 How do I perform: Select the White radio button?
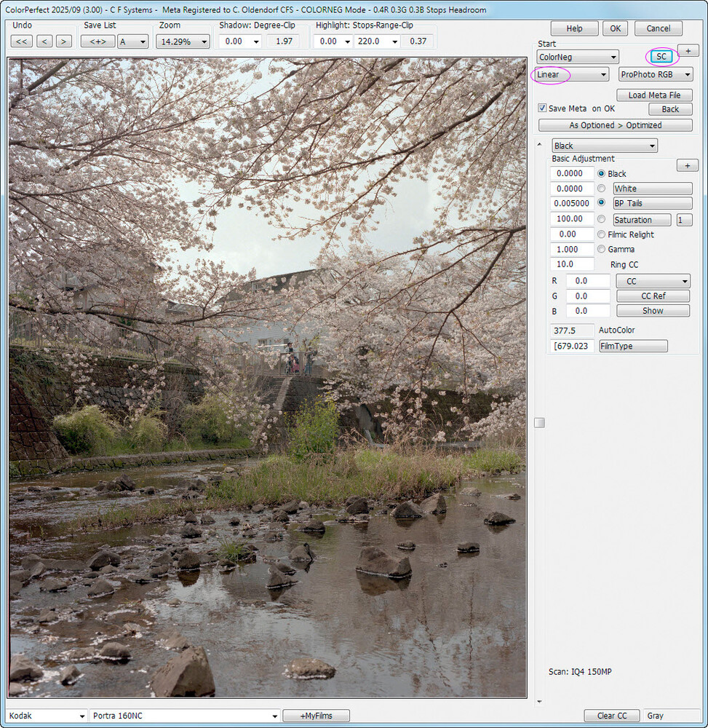[x=601, y=189]
